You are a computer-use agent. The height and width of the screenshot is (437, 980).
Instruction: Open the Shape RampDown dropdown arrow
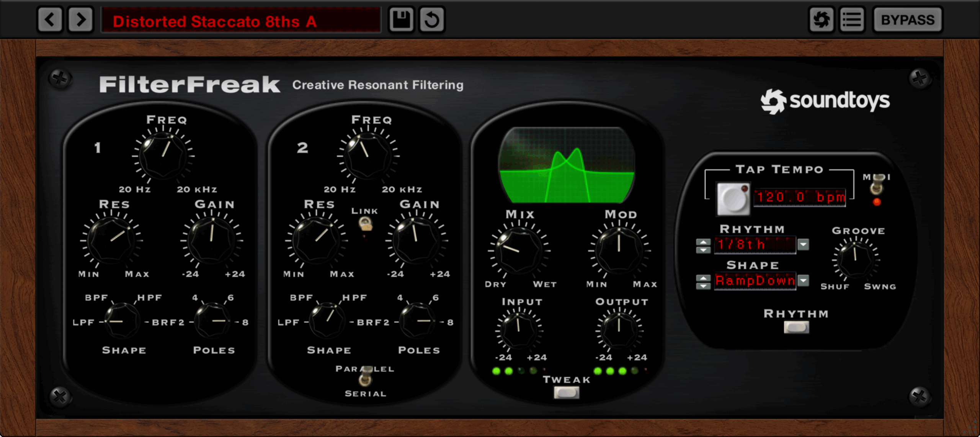(x=803, y=280)
